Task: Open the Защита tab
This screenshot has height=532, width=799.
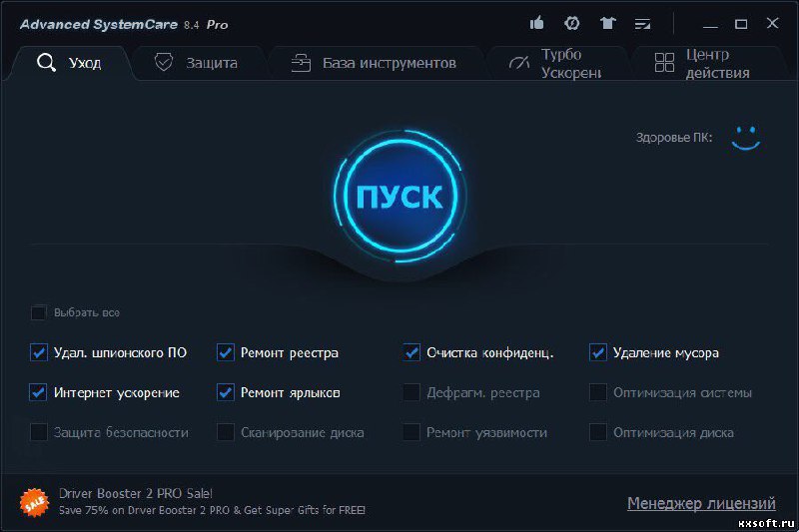Action: 197,63
